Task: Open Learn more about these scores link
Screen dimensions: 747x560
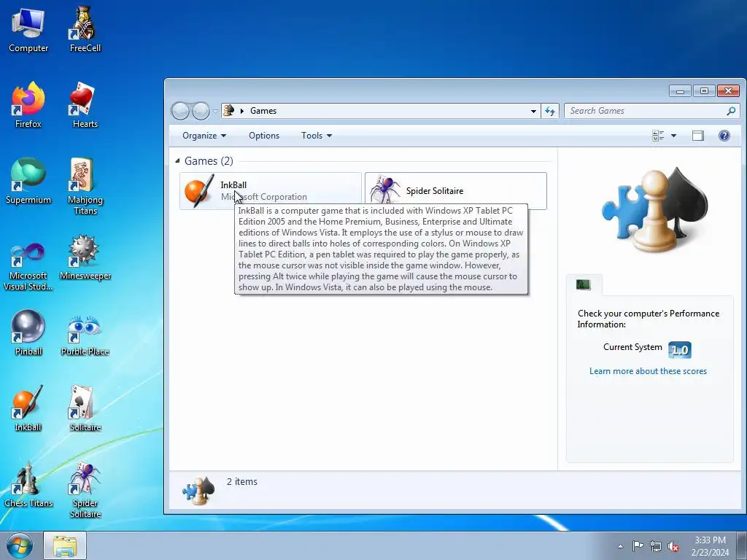Action: pyautogui.click(x=648, y=371)
